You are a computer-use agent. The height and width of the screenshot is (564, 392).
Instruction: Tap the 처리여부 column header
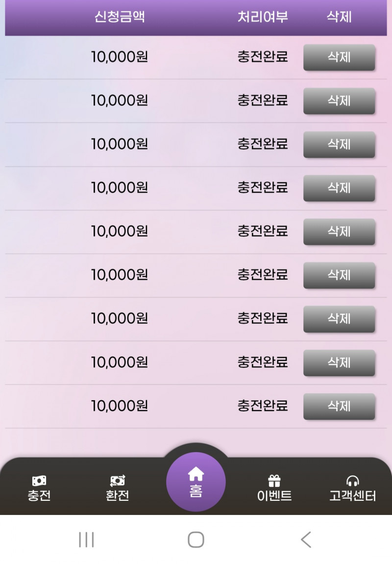[263, 17]
